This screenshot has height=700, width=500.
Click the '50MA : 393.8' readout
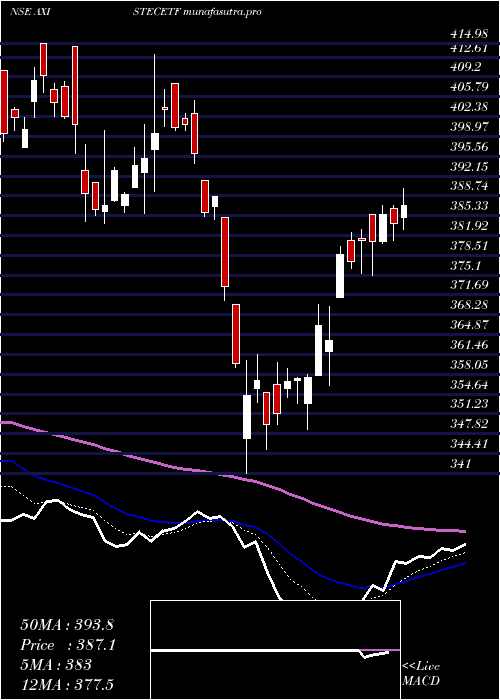click(x=68, y=625)
